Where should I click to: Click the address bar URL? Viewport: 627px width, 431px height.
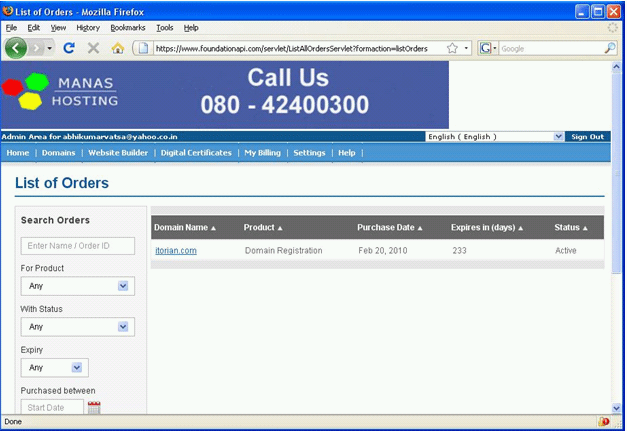292,49
